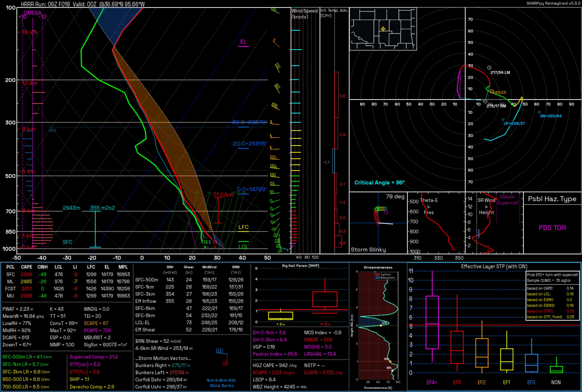
Task: Click the HRRR Run title text
Action: coord(83,4)
